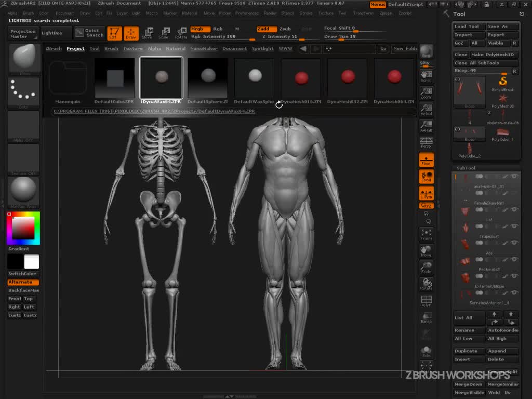The width and height of the screenshot is (532, 399).
Task: Toggle Transp transparency button
Action: [426, 318]
